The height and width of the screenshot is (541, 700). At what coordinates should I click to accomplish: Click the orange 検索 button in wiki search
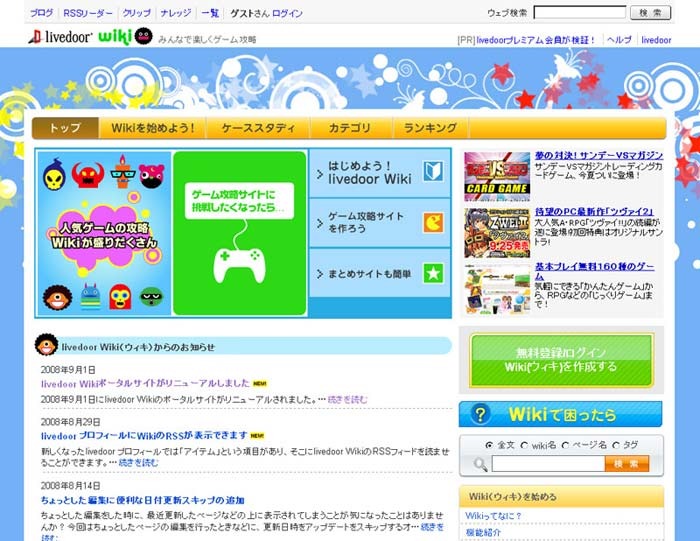pos(627,464)
